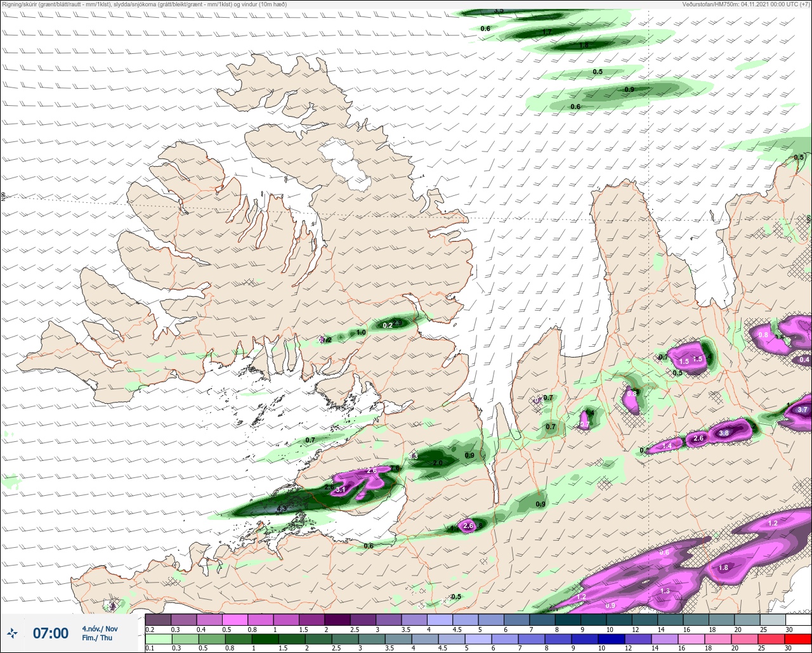Click the 07:00 forecast time display
This screenshot has height=653, width=812.
point(50,633)
